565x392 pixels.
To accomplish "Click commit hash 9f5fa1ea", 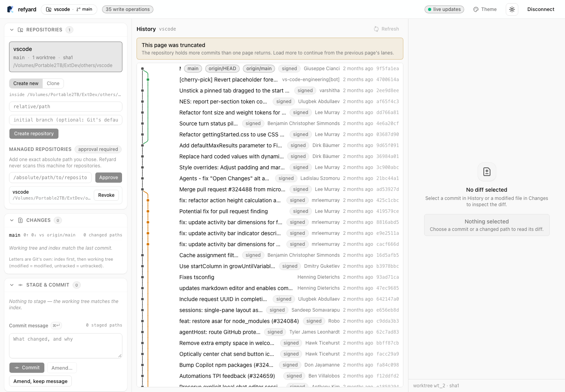I will point(388,69).
